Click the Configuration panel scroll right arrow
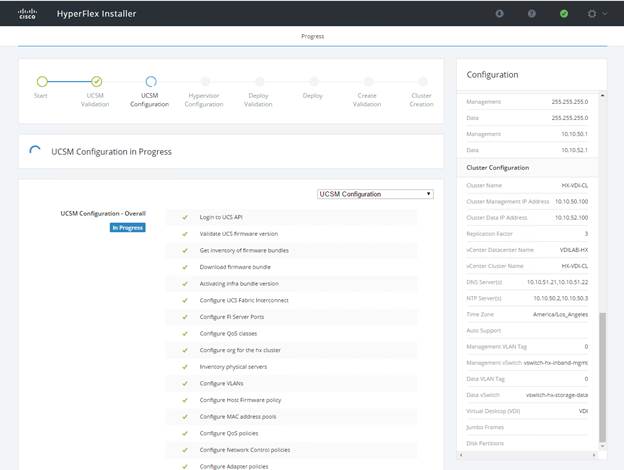Viewport: 624px width, 470px height. click(594, 455)
